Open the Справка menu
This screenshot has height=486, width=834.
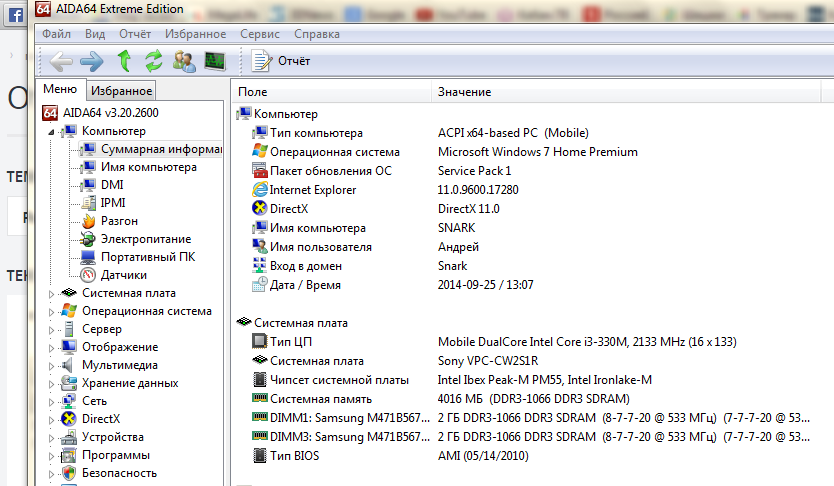click(x=317, y=33)
